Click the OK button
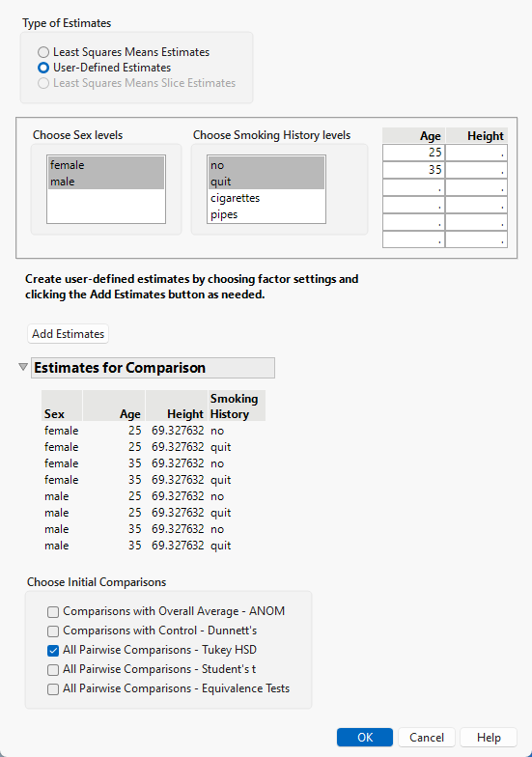The image size is (532, 757). coord(365,738)
